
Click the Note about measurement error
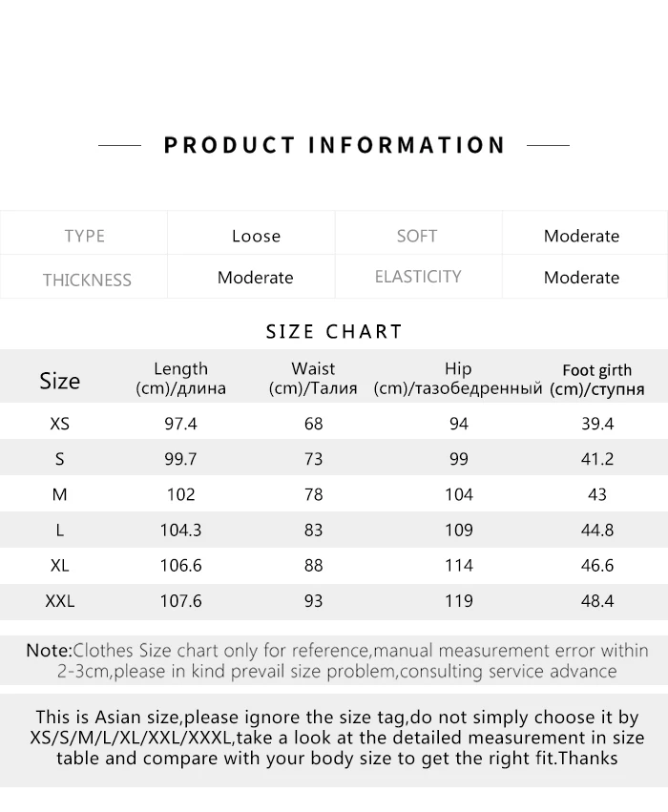[x=337, y=661]
